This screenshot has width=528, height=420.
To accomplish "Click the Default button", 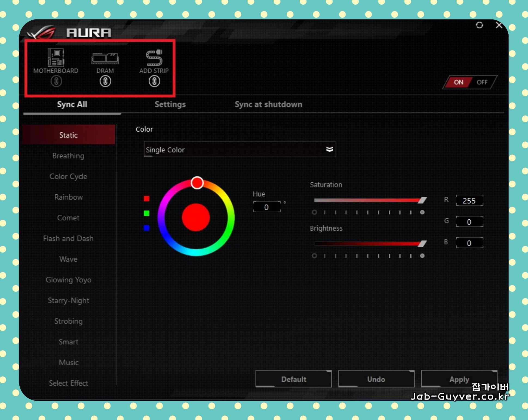I will (293, 379).
